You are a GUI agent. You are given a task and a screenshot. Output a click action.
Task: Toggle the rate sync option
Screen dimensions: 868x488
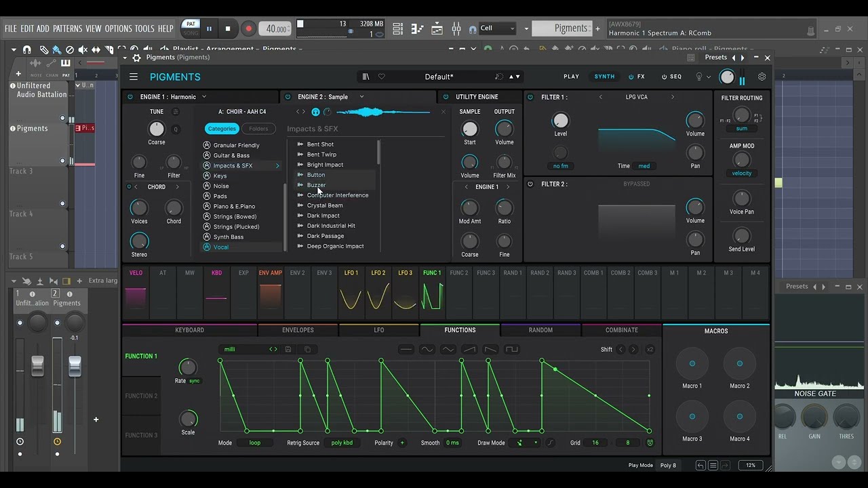[195, 381]
